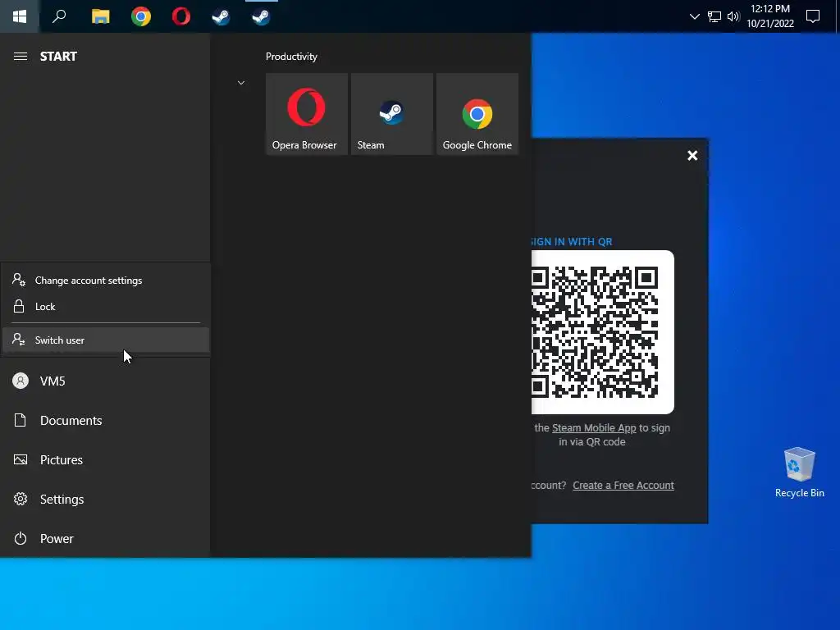The image size is (840, 630).
Task: Click the Windows Start button
Action: click(20, 16)
